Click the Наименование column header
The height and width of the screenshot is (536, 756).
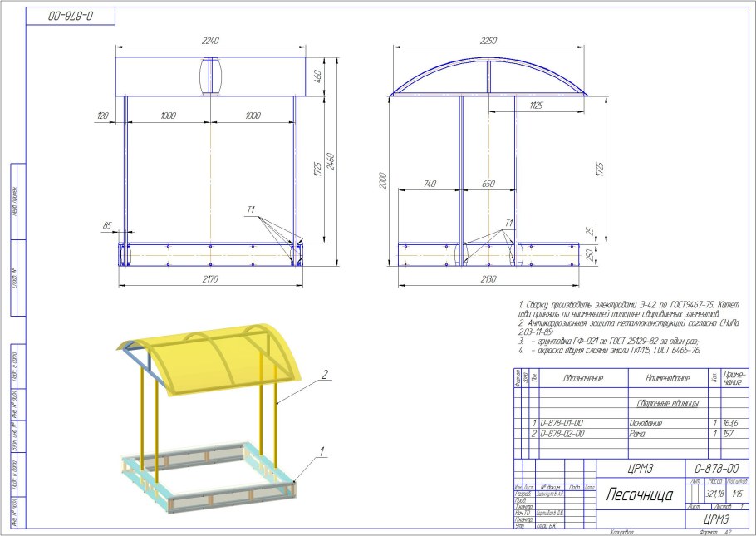(662, 378)
